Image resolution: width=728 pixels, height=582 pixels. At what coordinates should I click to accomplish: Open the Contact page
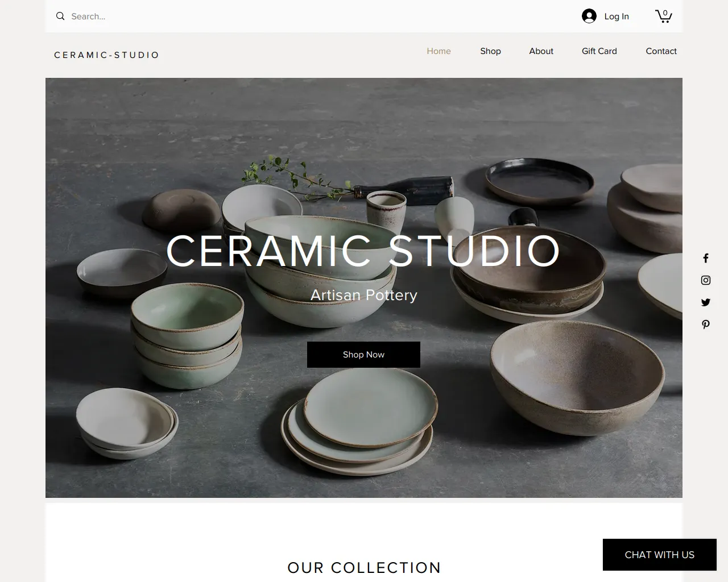coord(661,51)
